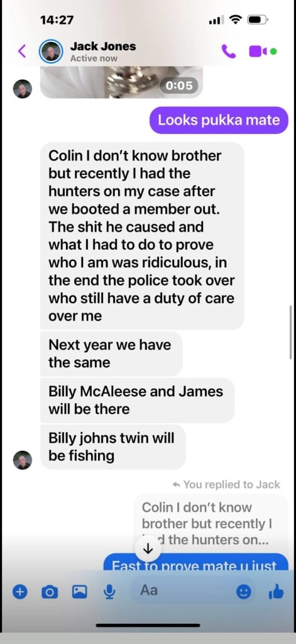Tap the 'Next year we have the same' message

(111, 353)
